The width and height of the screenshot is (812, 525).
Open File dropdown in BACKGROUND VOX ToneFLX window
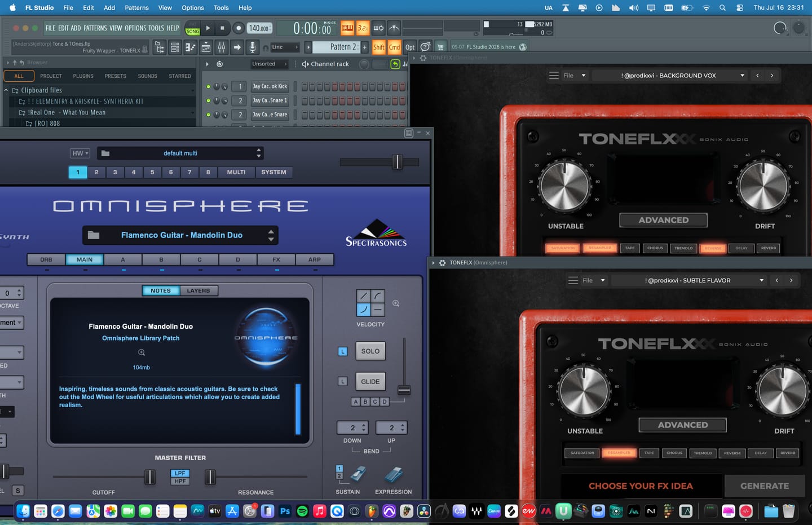[574, 76]
